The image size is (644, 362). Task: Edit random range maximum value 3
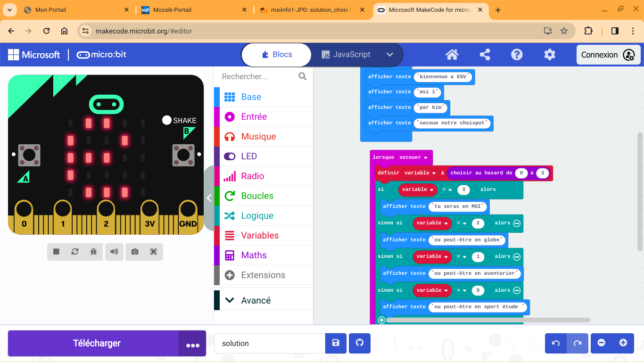[x=543, y=173]
